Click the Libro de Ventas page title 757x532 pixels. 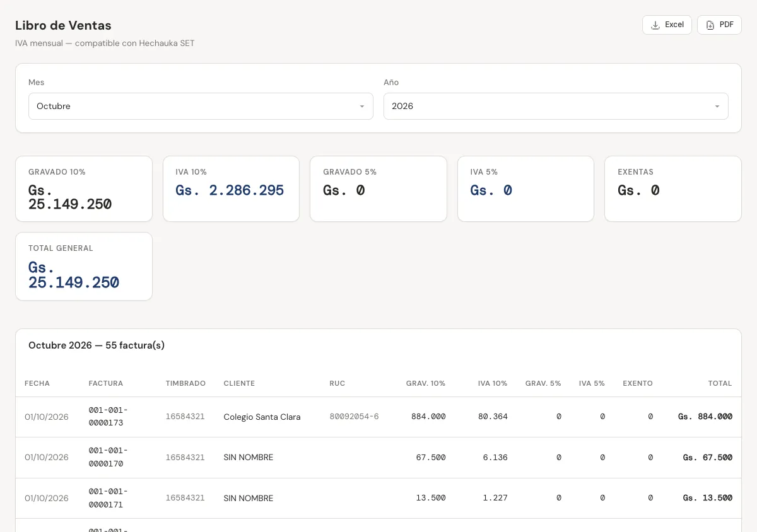pos(63,26)
